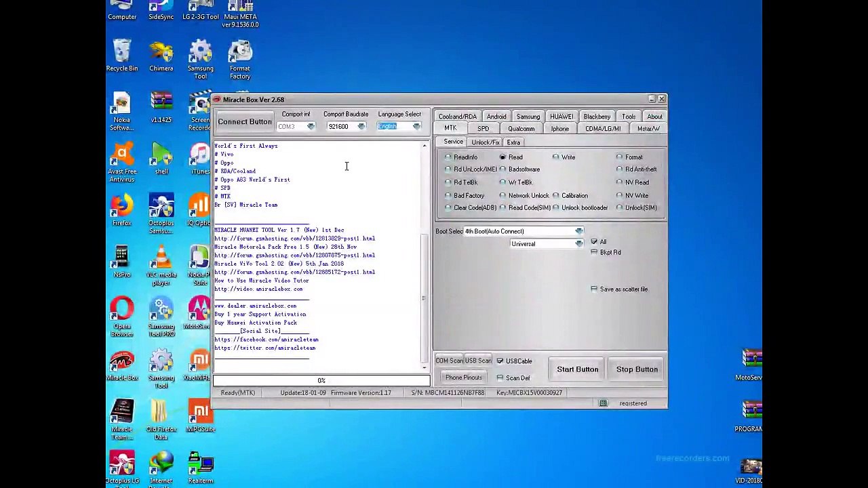Click the Stop Button
The height and width of the screenshot is (488, 868).
(637, 369)
